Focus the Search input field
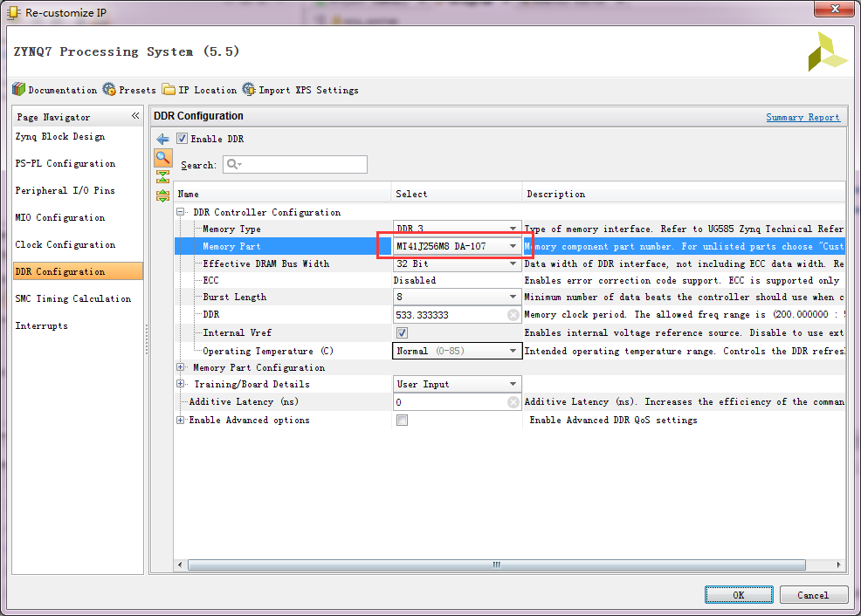This screenshot has height=616, width=861. click(x=295, y=164)
